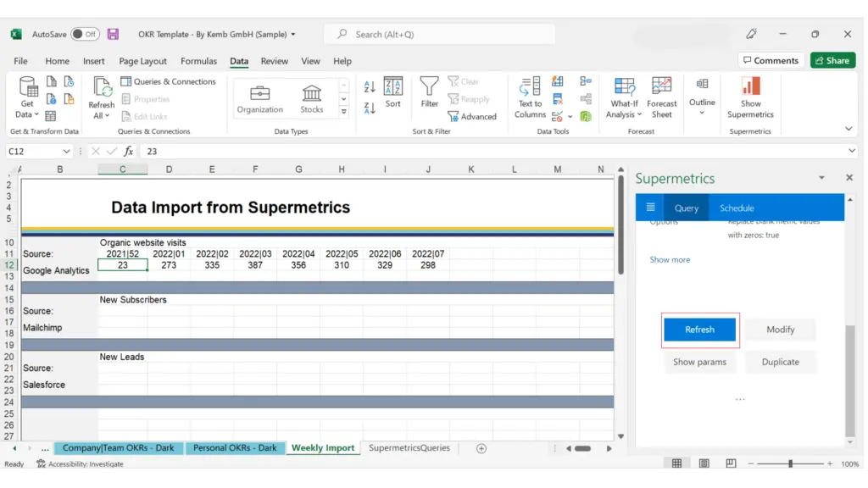The image size is (868, 488).
Task: Switch to Page Layout view in status bar
Action: (704, 463)
